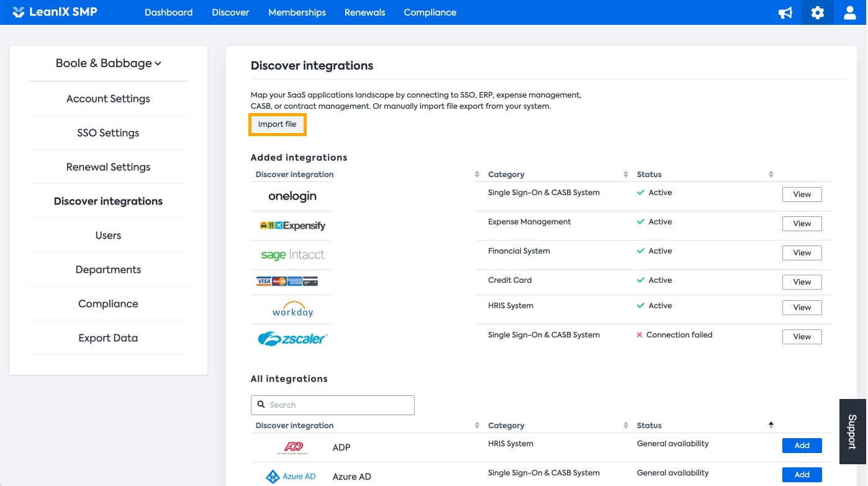This screenshot has height=486, width=868.
Task: Click the Import file button
Action: [278, 124]
